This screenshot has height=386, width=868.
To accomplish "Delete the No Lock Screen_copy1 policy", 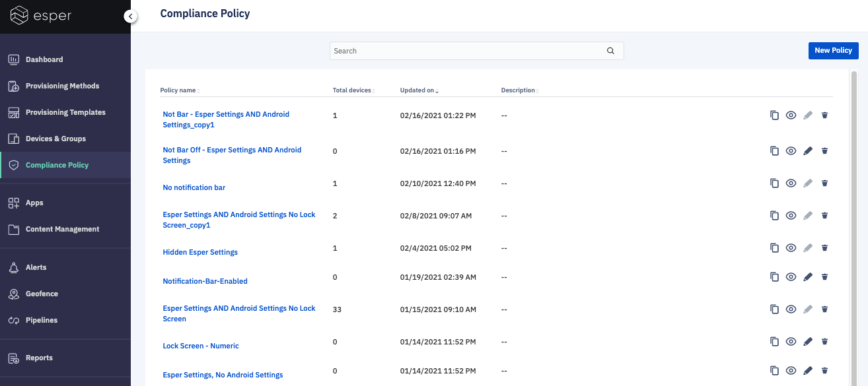I will (824, 216).
